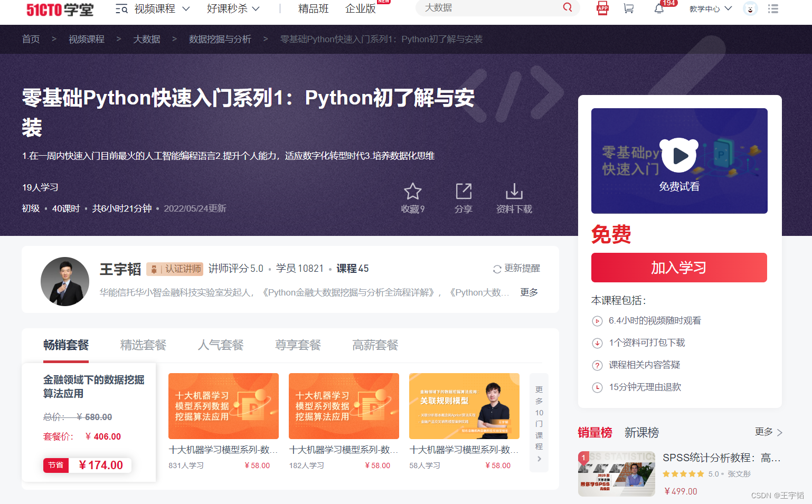Click the 加入学习 button
This screenshot has height=504, width=812.
pos(679,268)
